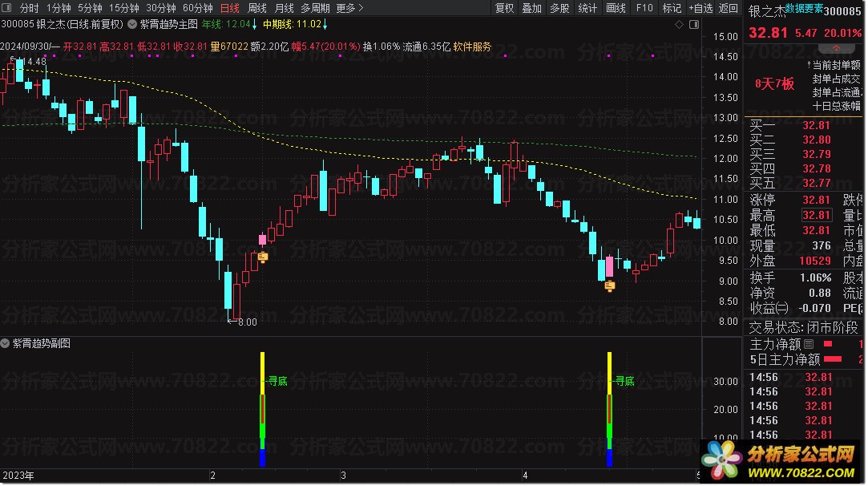Open the F10 company info
Image resolution: width=868 pixels, height=486 pixels.
[644, 8]
